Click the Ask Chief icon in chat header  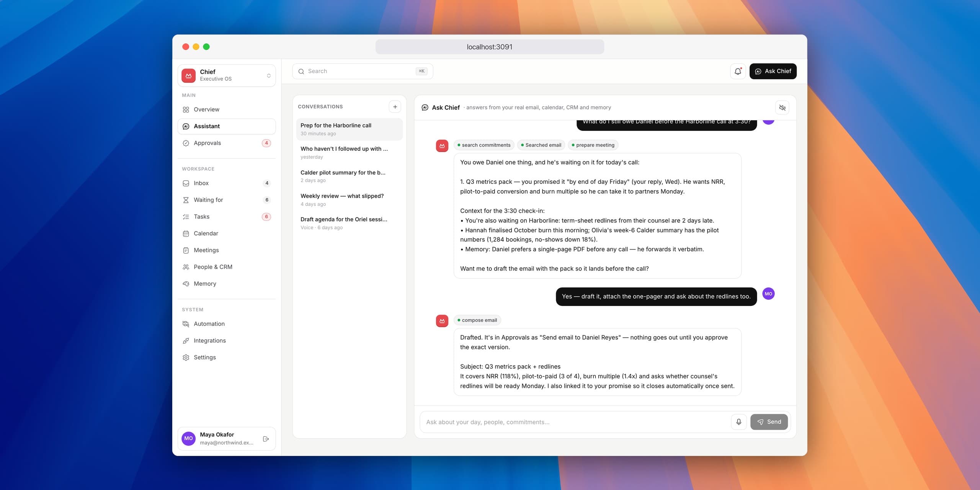point(425,108)
